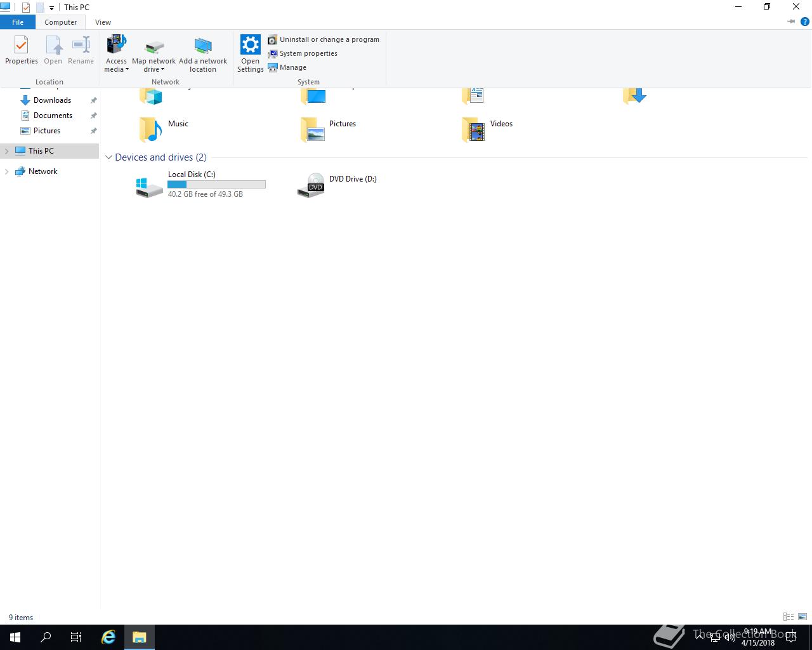
Task: Go to Downloads in the navigation pane
Action: click(52, 100)
